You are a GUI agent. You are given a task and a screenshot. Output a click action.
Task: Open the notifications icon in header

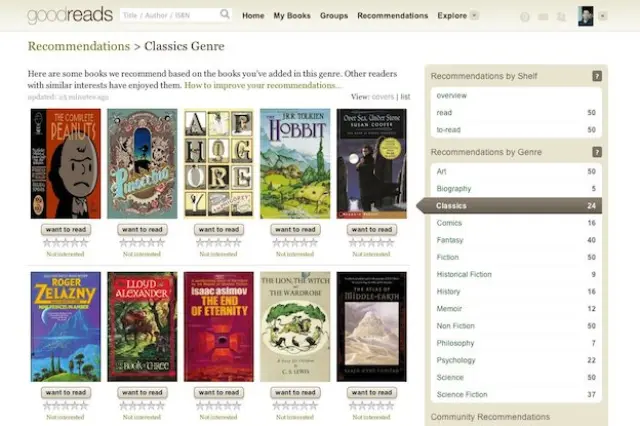pos(525,17)
